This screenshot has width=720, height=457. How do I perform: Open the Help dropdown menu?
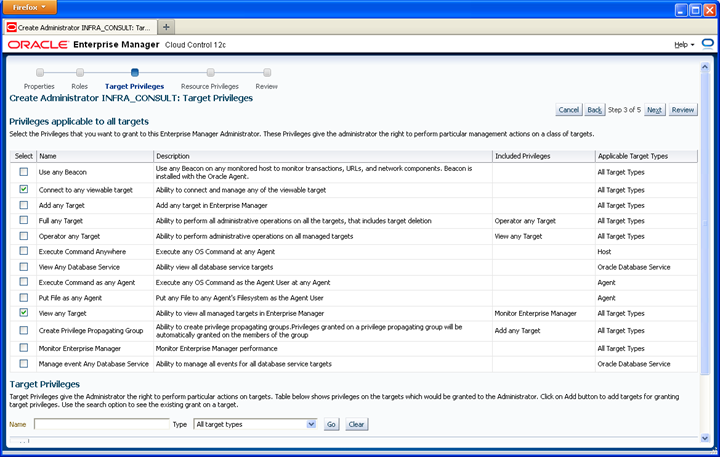point(684,45)
